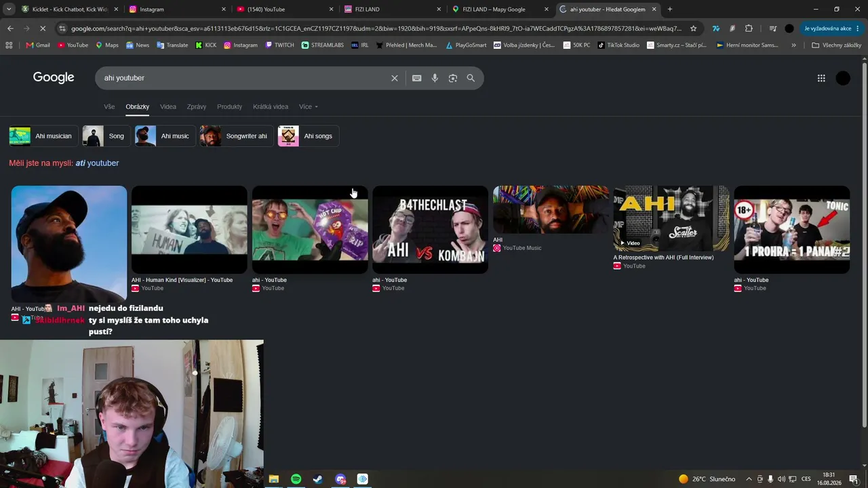The width and height of the screenshot is (868, 488).
Task: Open a new browser tab
Action: click(670, 9)
